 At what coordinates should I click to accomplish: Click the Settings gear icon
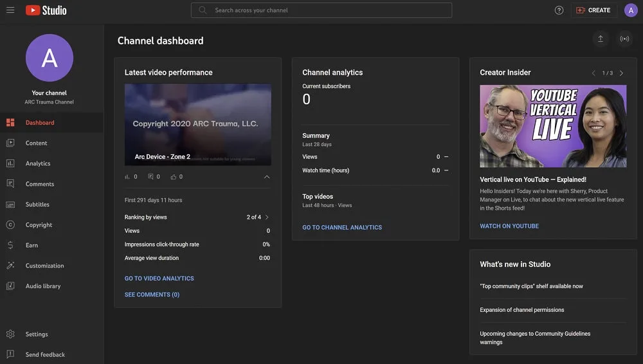click(10, 334)
